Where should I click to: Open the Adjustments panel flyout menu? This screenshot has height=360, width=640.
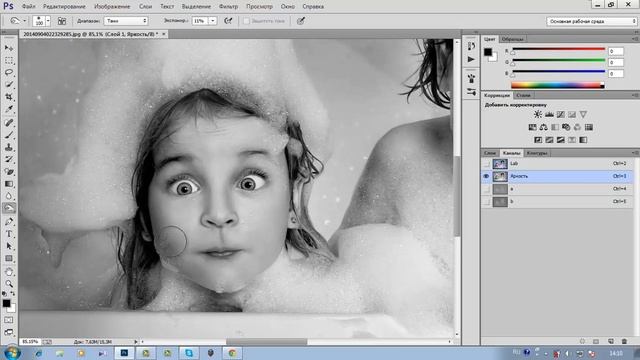tap(635, 95)
